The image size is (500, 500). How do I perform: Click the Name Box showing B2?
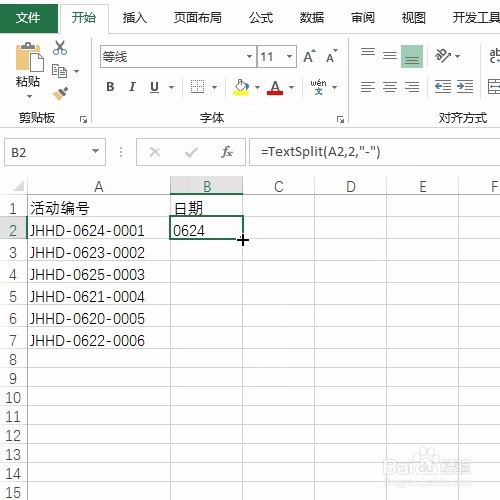[55, 152]
